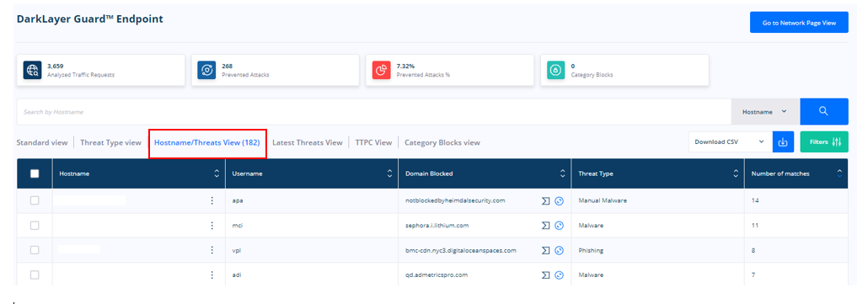Click the 3,659 Analyzed Traffic Requests card
Screen dimensions: 868x304
101,70
